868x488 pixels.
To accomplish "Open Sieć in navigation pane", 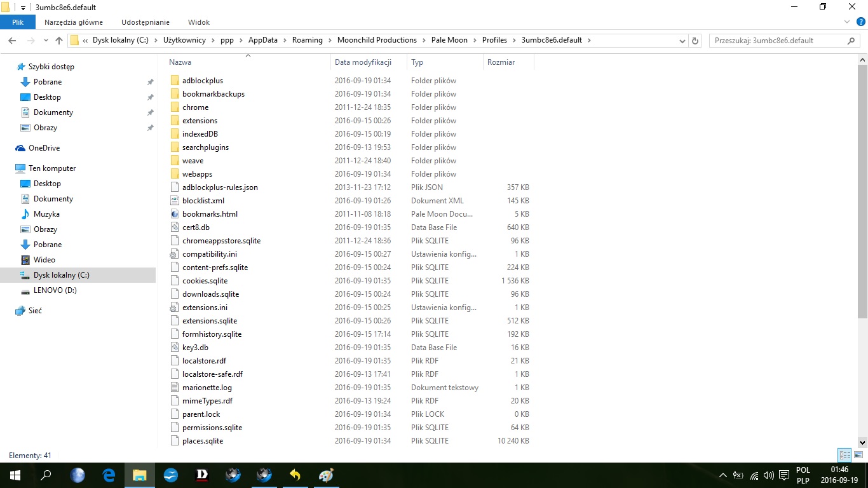I will click(x=35, y=311).
